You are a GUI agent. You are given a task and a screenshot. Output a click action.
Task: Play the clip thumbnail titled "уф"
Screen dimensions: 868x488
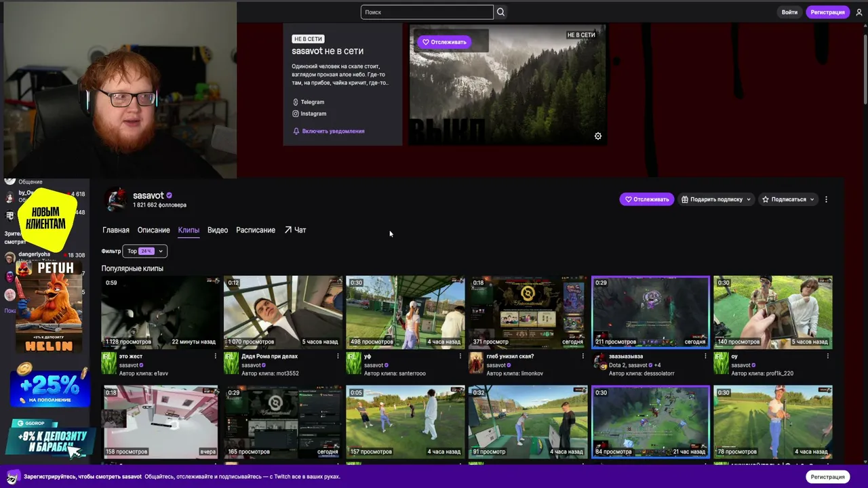[x=405, y=312]
